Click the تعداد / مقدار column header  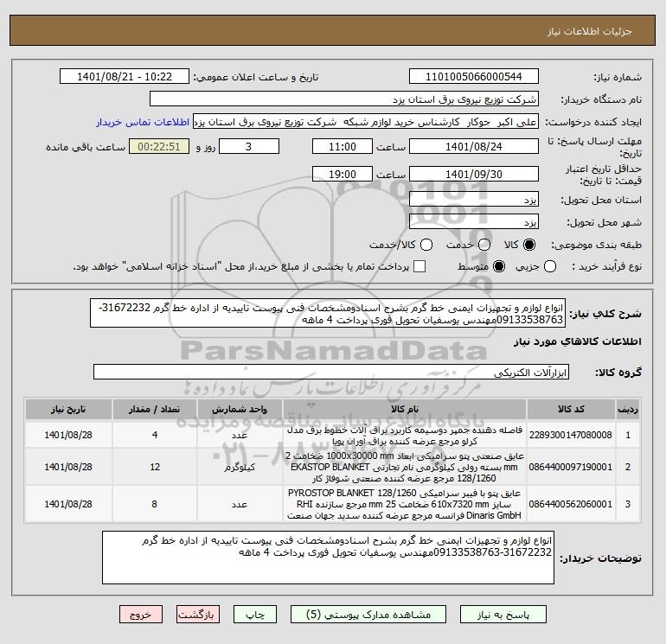[x=155, y=409]
